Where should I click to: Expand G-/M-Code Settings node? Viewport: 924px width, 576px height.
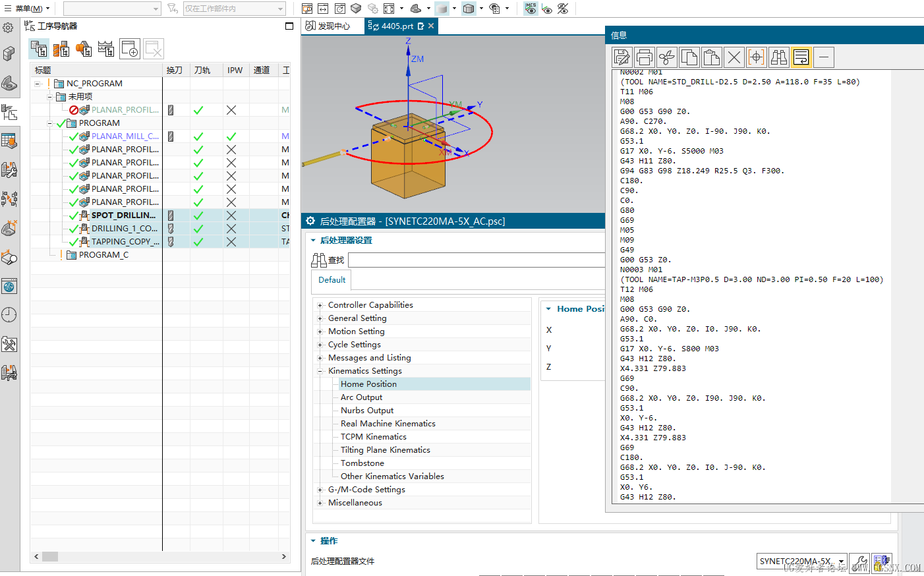click(320, 490)
